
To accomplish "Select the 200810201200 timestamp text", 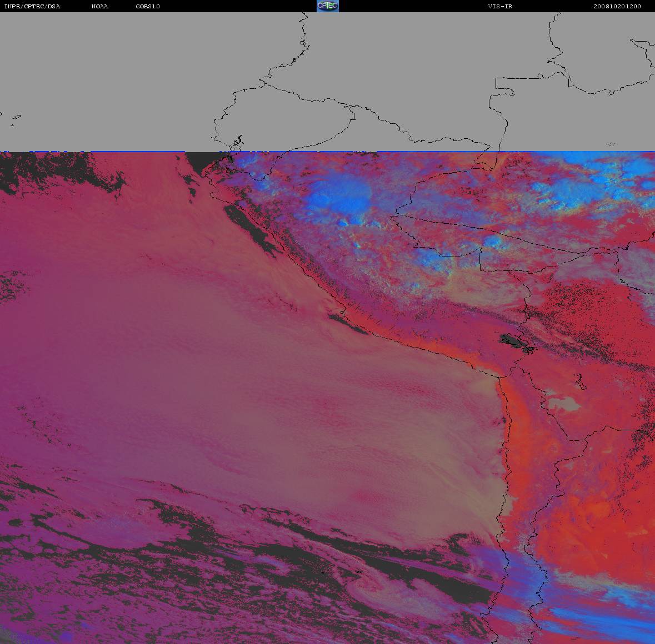I will coord(617,6).
